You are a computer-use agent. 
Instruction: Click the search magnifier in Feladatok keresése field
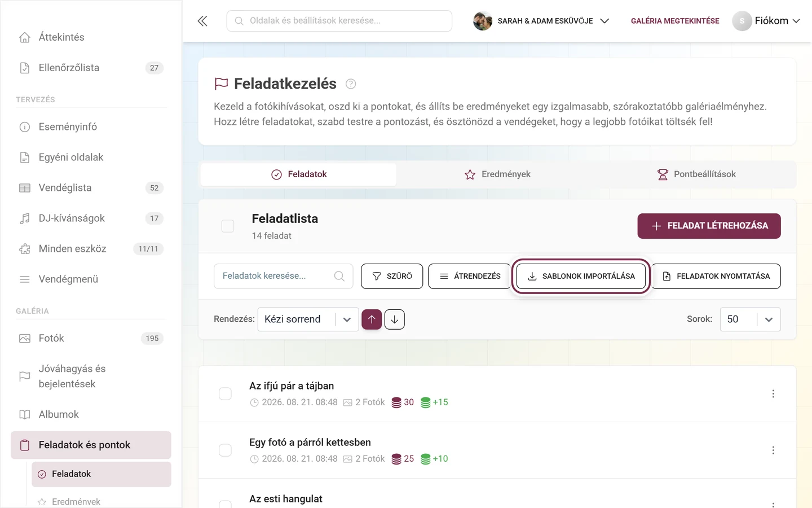coord(339,276)
